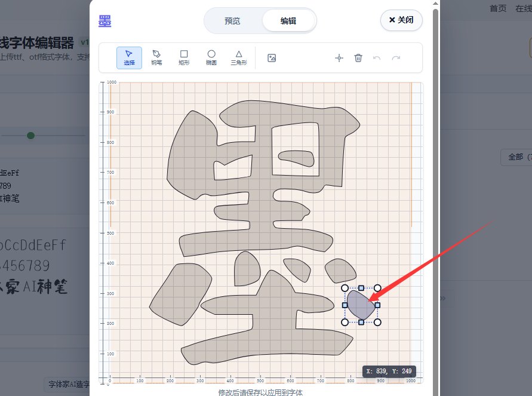Redo the last edit

click(396, 58)
